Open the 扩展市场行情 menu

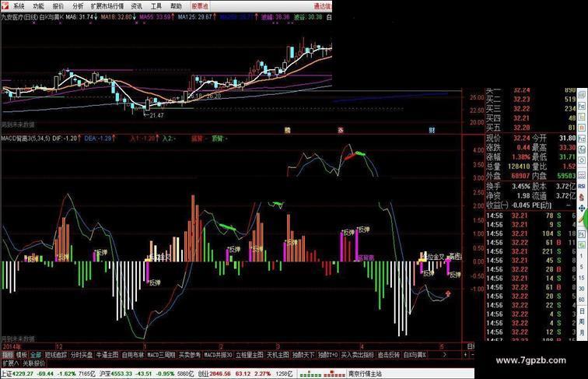click(107, 6)
